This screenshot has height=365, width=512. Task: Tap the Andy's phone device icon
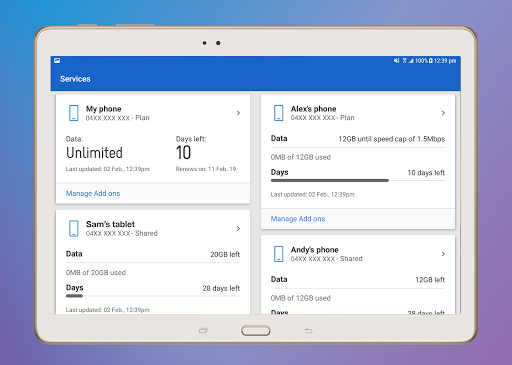279,254
